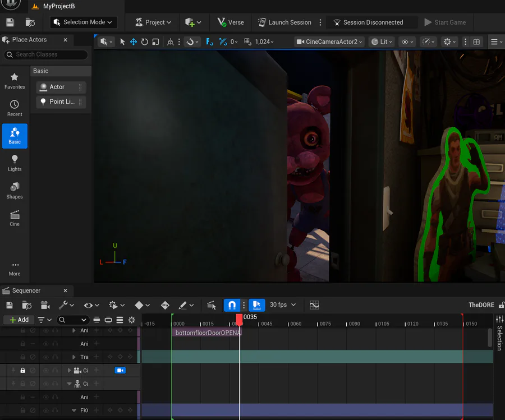The height and width of the screenshot is (420, 505).
Task: Save the sequence with the Sequencer disk icon
Action: tap(10, 305)
